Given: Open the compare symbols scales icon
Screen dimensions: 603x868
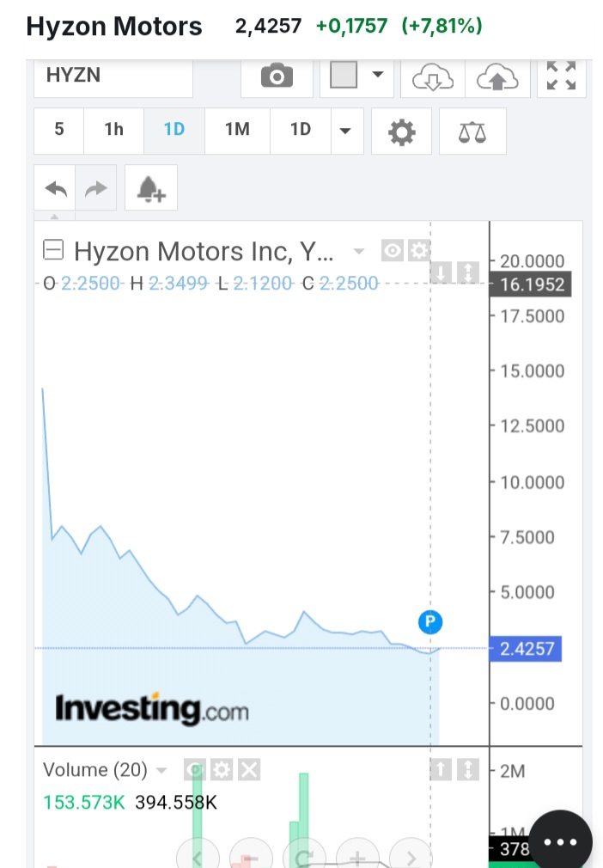Looking at the screenshot, I should pyautogui.click(x=472, y=131).
